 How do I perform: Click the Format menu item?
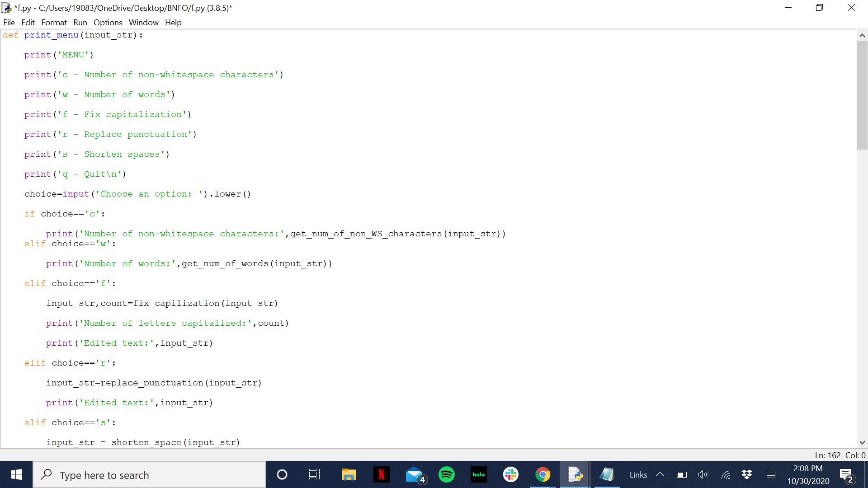point(55,22)
